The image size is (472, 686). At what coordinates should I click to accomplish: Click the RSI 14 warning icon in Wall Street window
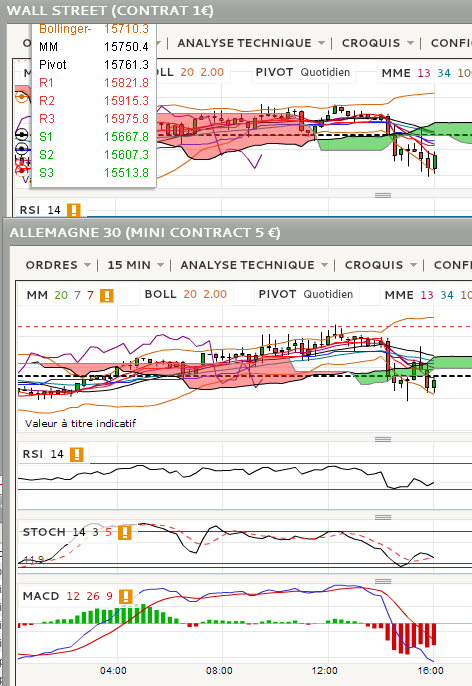pyautogui.click(x=73, y=210)
